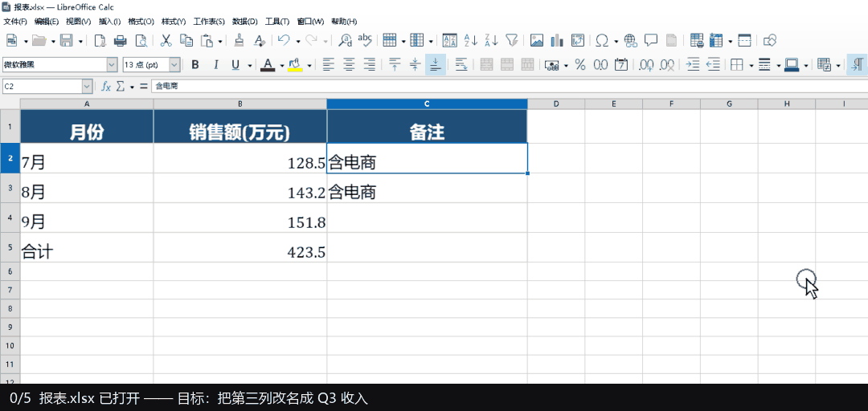The height and width of the screenshot is (411, 868).
Task: Add a decimal place
Action: click(x=646, y=65)
